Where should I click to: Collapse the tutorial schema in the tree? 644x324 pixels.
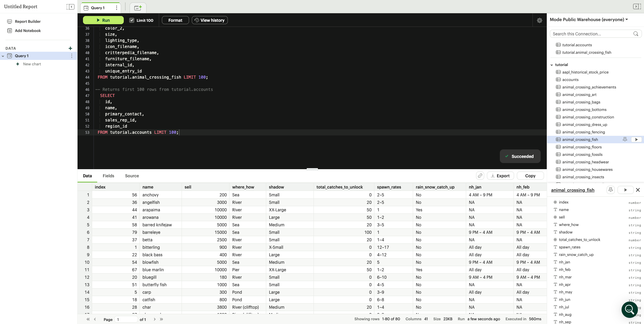coord(552,65)
